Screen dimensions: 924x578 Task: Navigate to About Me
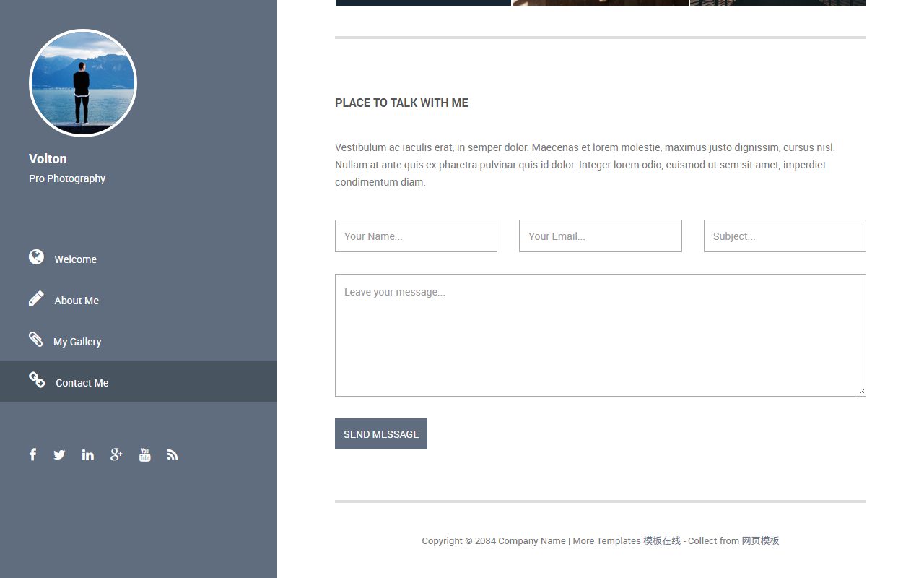[139, 300]
